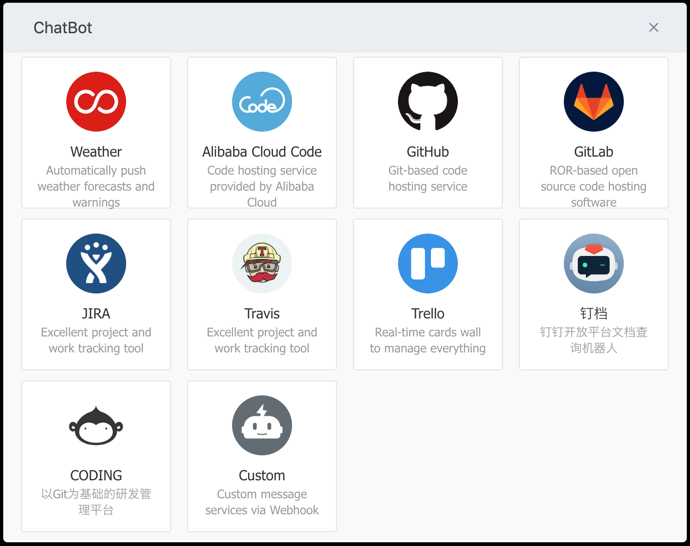690x546 pixels.
Task: Click the 钉档 title label
Action: 594,313
